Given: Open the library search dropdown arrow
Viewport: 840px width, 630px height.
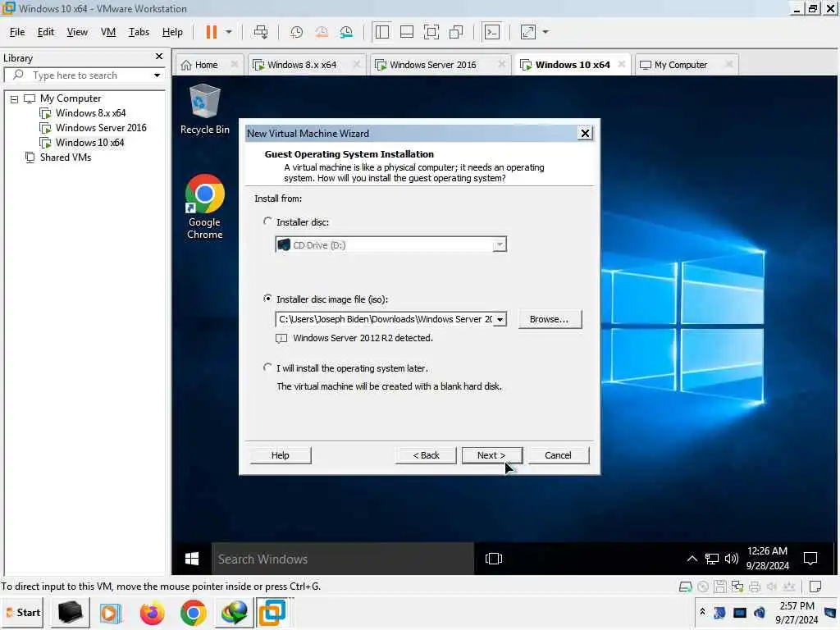Looking at the screenshot, I should tap(157, 75).
